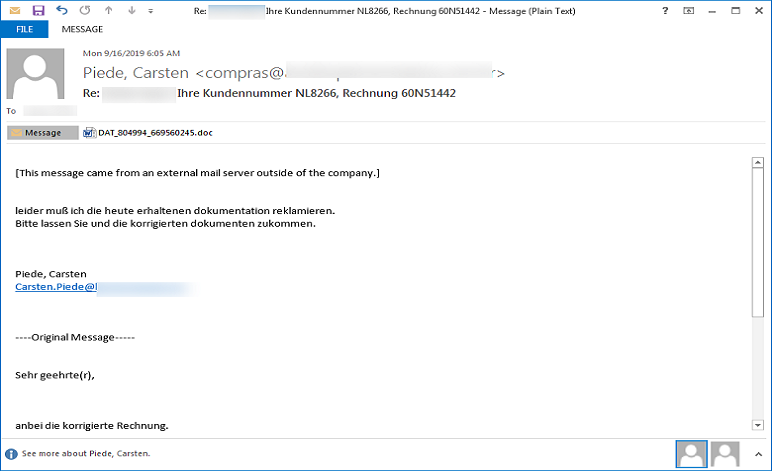Click the 'anbei die korrigierte Rechnung.' line
This screenshot has height=471, width=772.
(x=92, y=426)
